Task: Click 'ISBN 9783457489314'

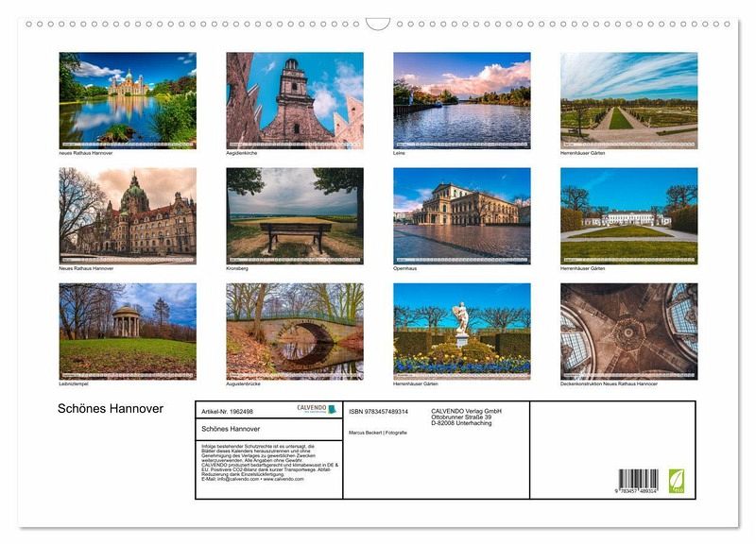Action: tap(379, 412)
